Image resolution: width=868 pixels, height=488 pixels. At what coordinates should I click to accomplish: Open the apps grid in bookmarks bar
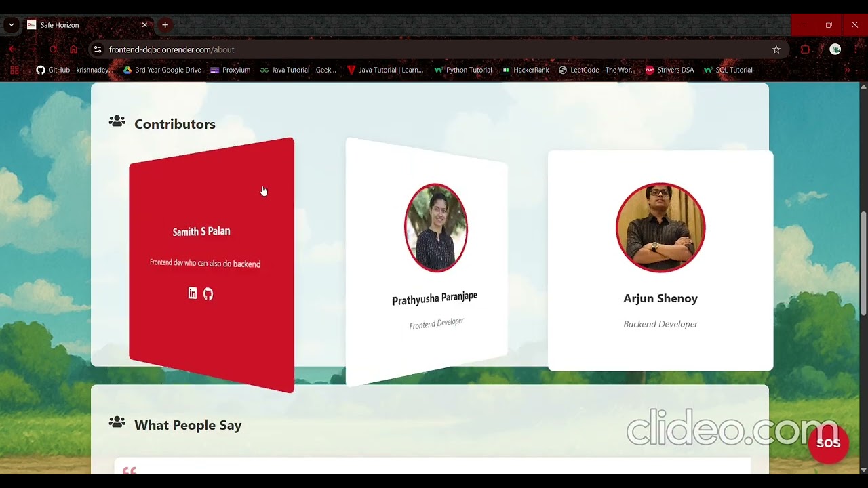tap(14, 70)
